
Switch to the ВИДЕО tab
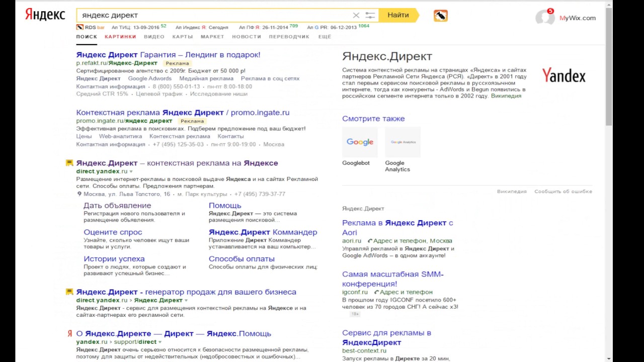tap(154, 37)
